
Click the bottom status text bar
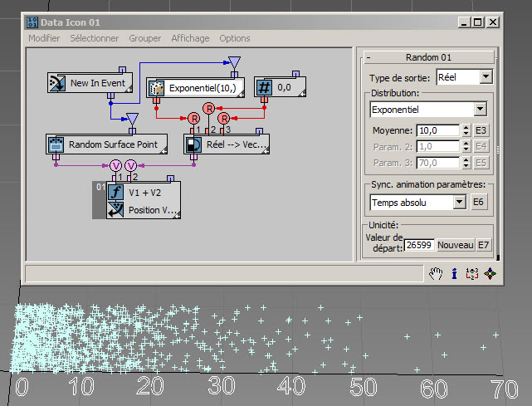pyautogui.click(x=224, y=273)
